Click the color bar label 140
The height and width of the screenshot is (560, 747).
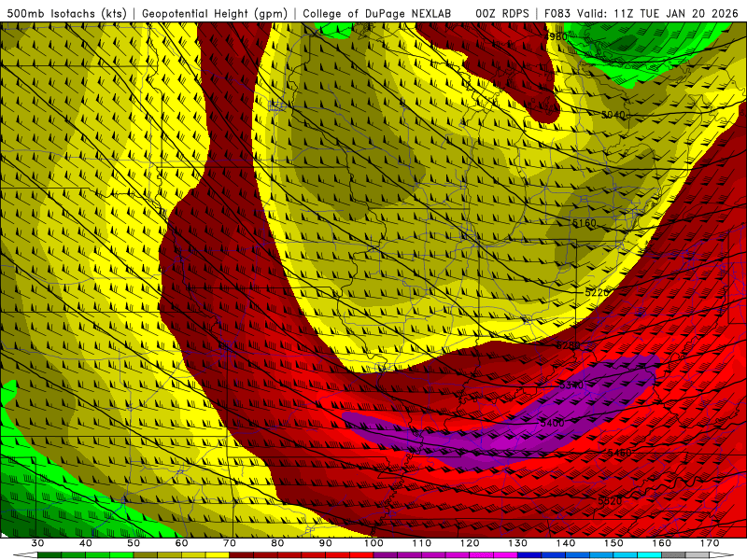[x=566, y=543]
